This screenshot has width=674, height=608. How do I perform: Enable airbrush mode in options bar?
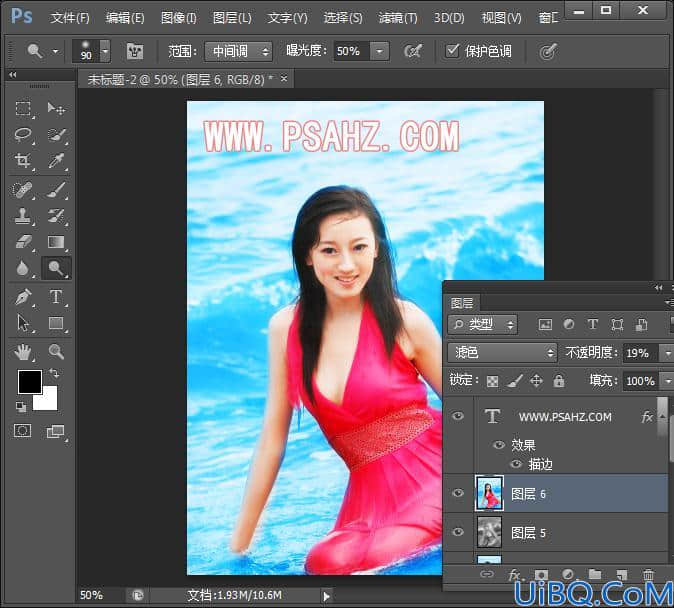[x=413, y=52]
